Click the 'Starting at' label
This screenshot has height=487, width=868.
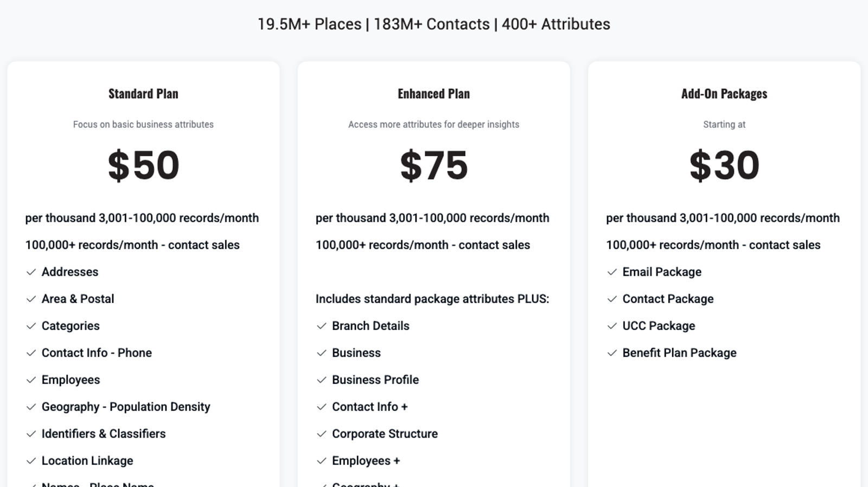pos(724,124)
